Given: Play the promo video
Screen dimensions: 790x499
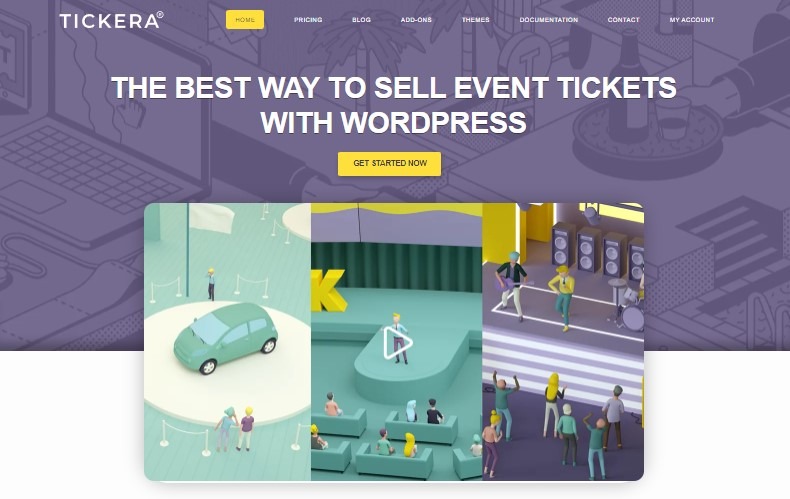Looking at the screenshot, I should (397, 344).
